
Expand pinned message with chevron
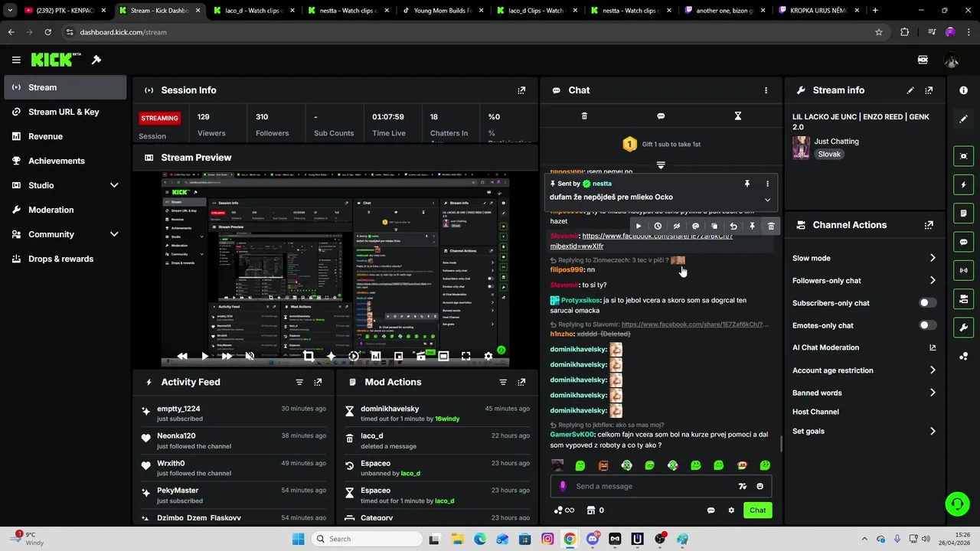[767, 200]
